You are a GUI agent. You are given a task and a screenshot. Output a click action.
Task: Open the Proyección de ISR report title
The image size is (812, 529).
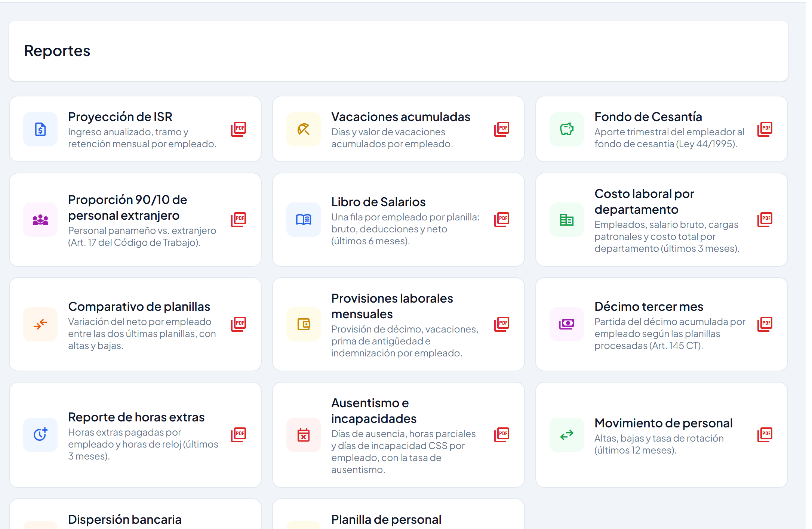point(120,117)
